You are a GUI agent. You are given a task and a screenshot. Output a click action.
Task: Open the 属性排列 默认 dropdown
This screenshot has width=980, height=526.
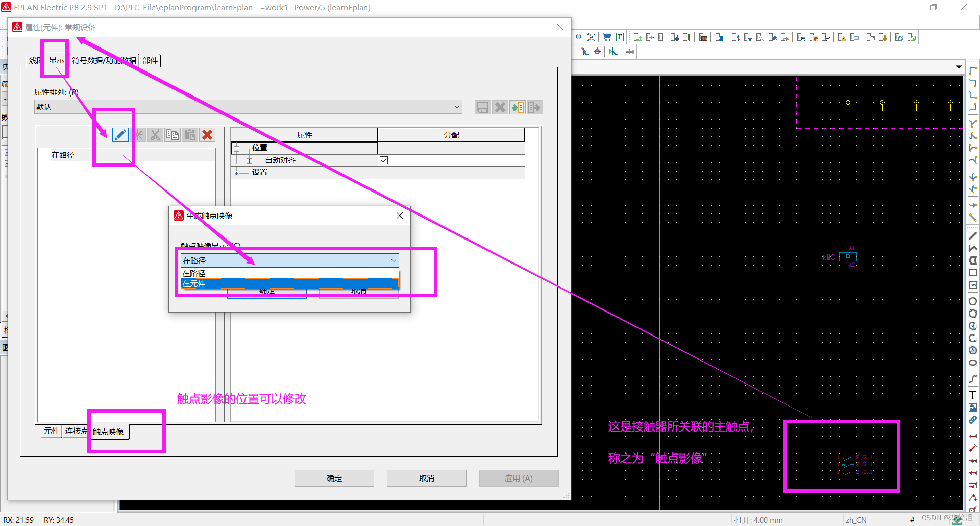pos(248,107)
